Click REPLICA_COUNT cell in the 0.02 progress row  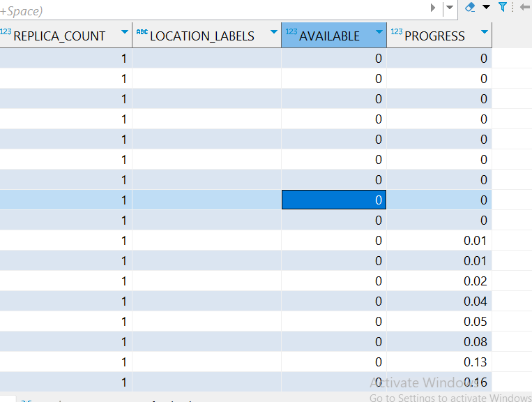coord(66,281)
